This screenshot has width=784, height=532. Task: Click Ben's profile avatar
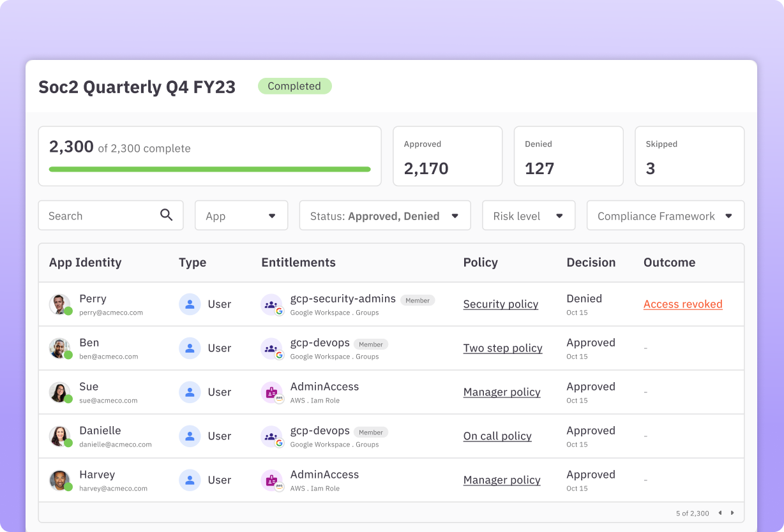click(x=60, y=348)
